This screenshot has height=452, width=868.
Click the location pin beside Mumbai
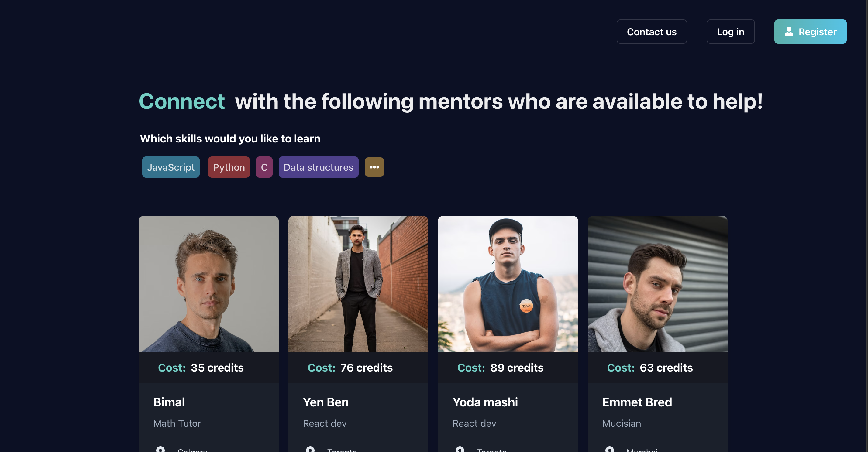coord(609,449)
